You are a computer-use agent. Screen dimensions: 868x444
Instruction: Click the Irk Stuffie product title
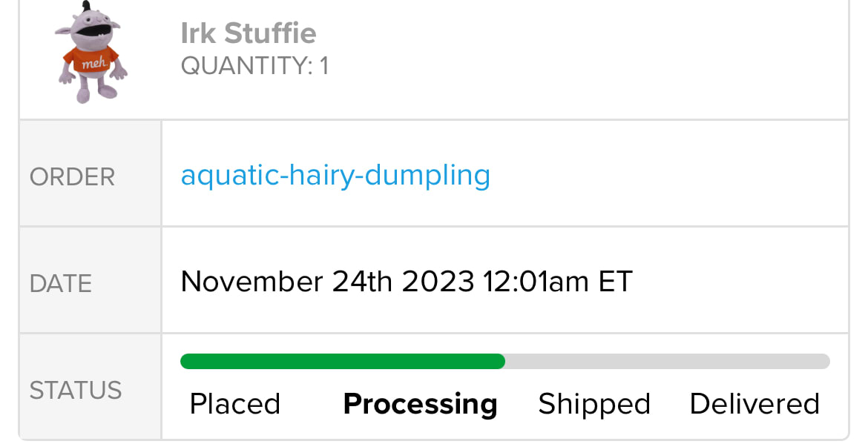248,33
